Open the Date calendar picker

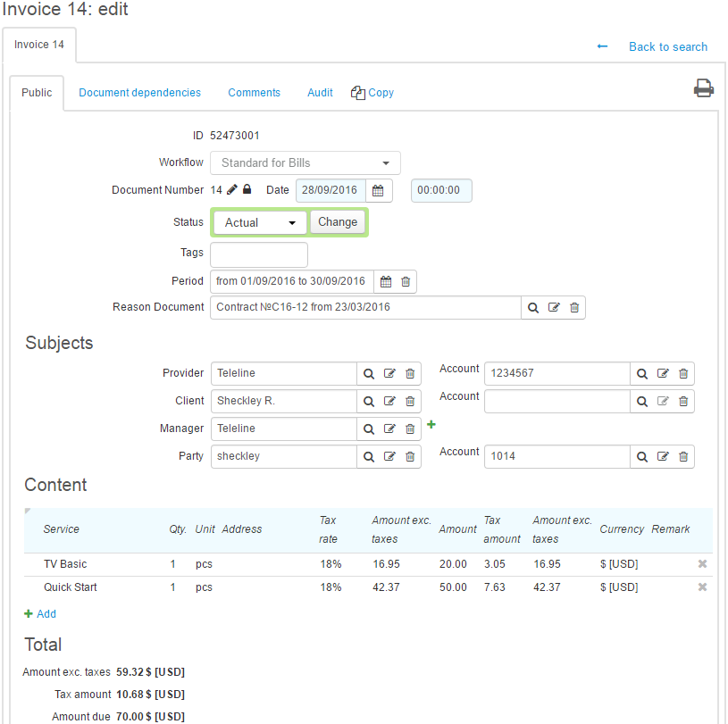tap(378, 190)
